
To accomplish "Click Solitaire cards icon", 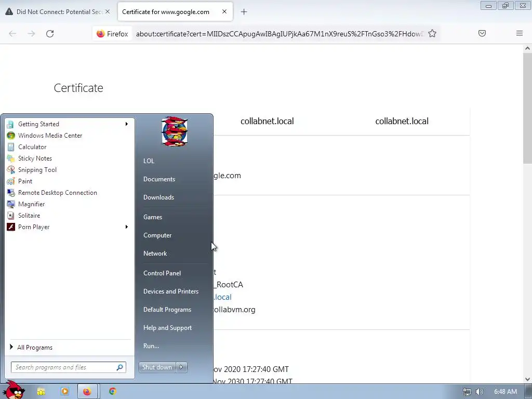I will [11, 216].
